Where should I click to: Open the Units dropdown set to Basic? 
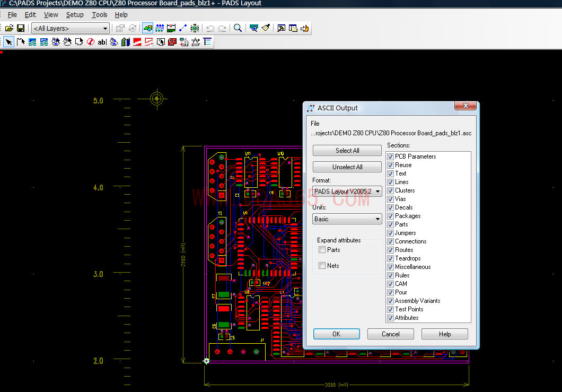click(347, 219)
